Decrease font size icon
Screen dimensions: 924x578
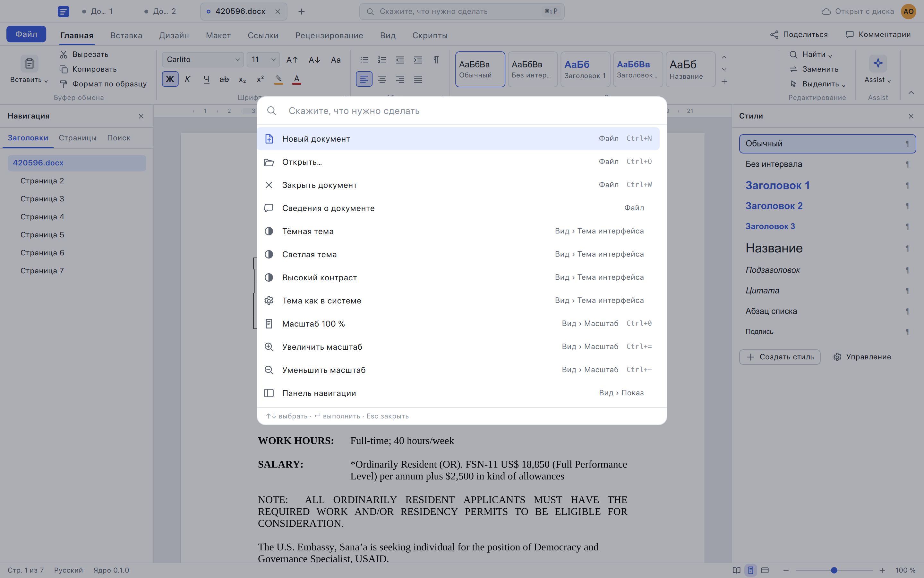pyautogui.click(x=314, y=60)
